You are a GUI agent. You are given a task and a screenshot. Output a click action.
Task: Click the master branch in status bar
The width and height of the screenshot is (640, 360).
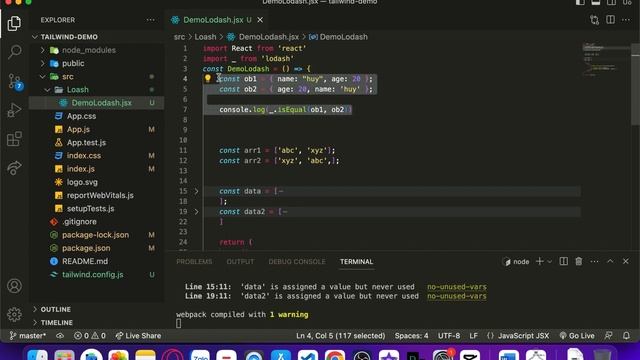tap(28, 336)
